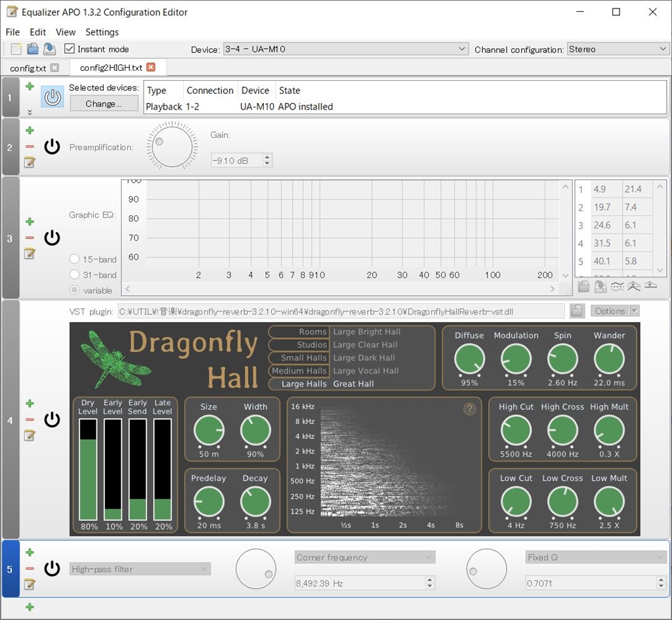Open the Device dropdown
The height and width of the screenshot is (620, 672).
[x=345, y=49]
